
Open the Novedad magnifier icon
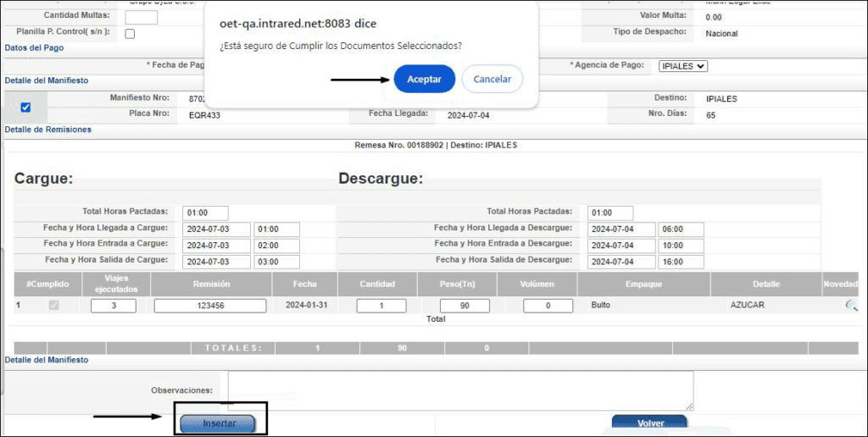point(850,307)
